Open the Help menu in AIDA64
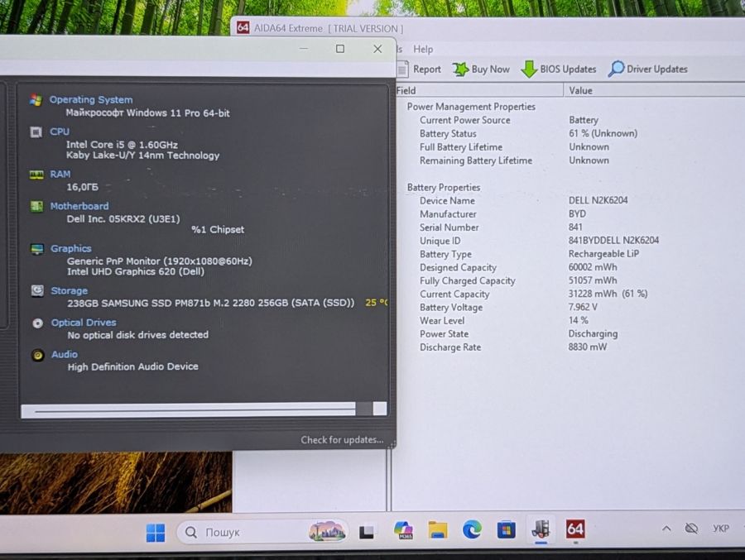This screenshot has height=560, width=745. [423, 50]
